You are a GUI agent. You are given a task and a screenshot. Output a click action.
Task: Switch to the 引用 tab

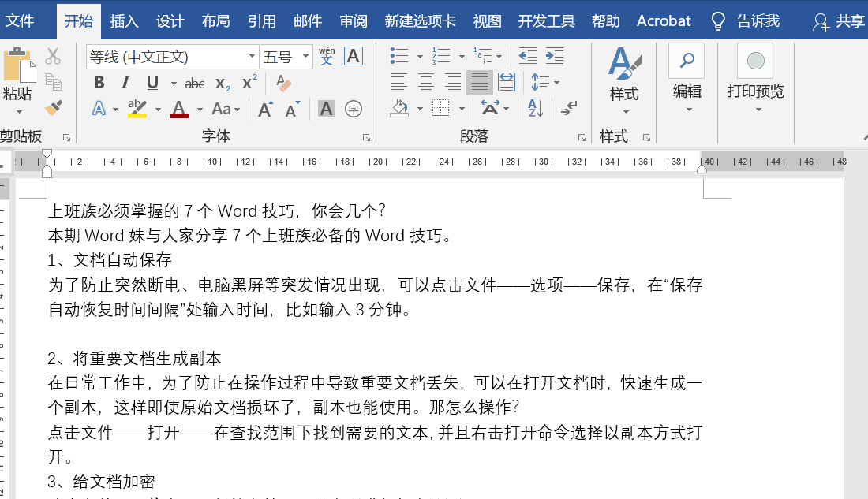point(262,21)
